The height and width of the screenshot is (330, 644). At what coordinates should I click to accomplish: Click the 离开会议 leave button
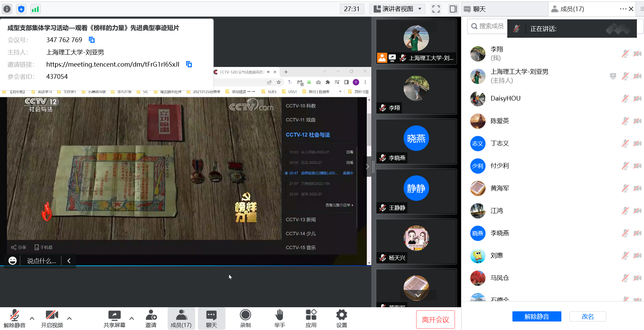(x=436, y=319)
